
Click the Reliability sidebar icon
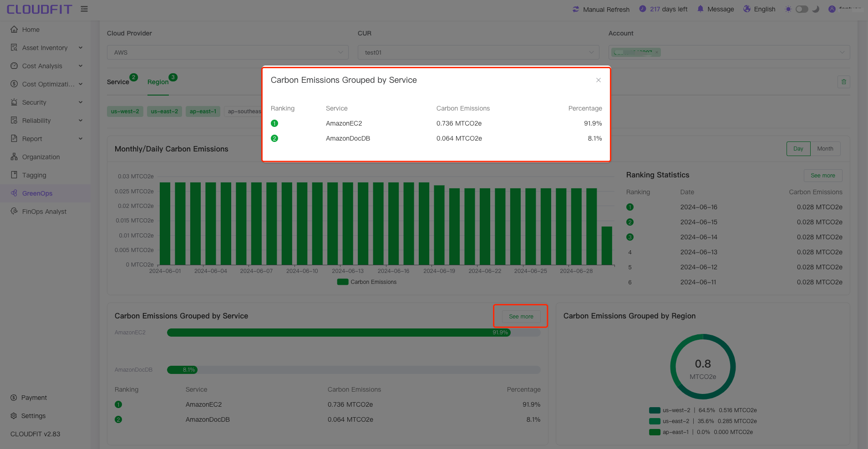14,120
